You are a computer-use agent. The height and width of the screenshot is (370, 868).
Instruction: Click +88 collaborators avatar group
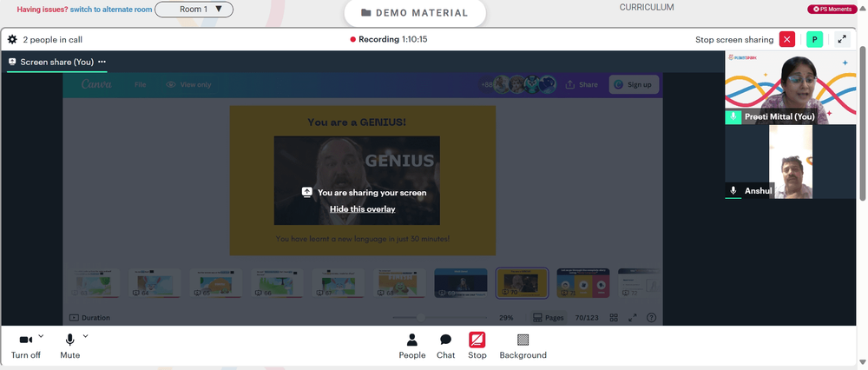click(x=519, y=85)
